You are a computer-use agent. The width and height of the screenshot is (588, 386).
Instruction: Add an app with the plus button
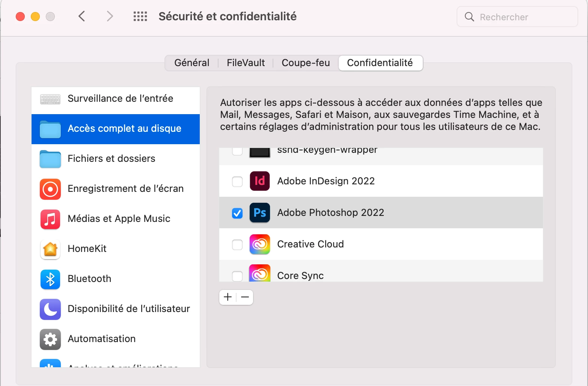pos(228,297)
